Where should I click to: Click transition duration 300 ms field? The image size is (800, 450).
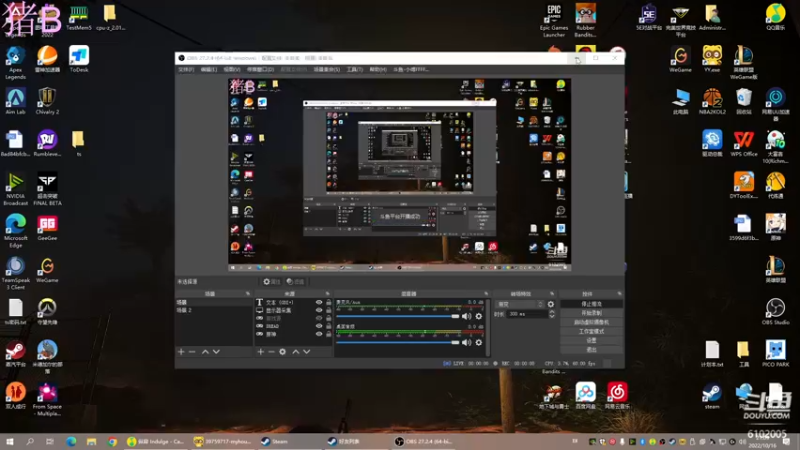click(x=528, y=314)
